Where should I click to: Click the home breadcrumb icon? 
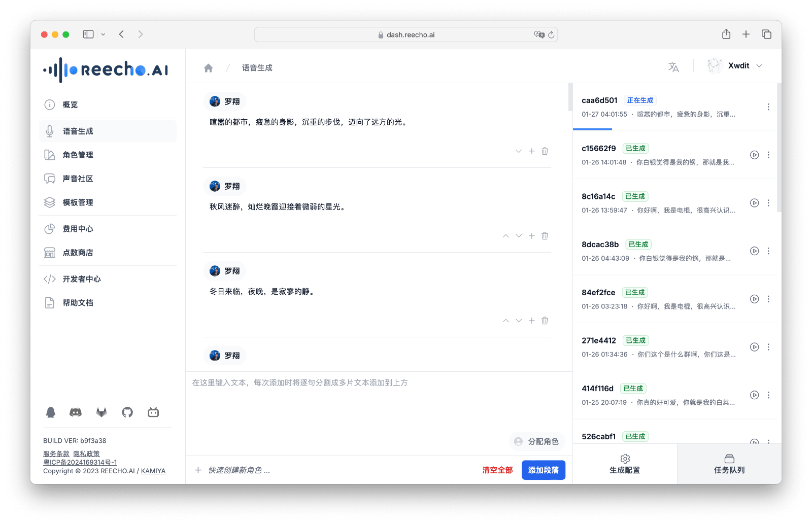(x=208, y=67)
